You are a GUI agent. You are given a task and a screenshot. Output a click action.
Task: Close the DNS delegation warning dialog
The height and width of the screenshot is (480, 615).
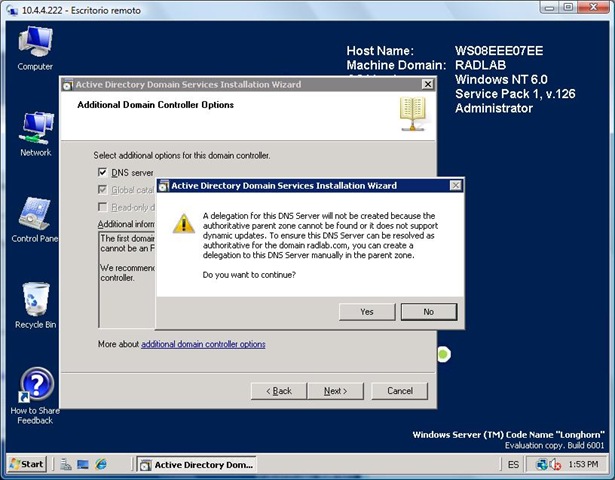click(x=456, y=185)
